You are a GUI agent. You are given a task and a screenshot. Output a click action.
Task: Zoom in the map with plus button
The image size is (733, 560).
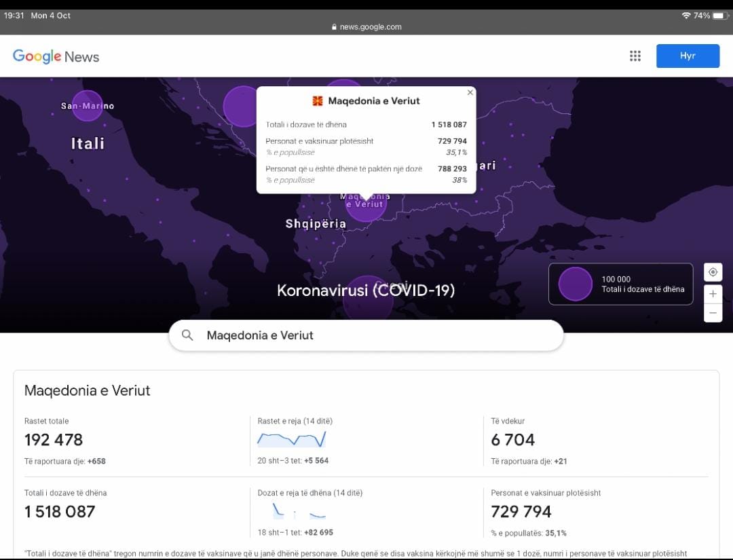(713, 294)
